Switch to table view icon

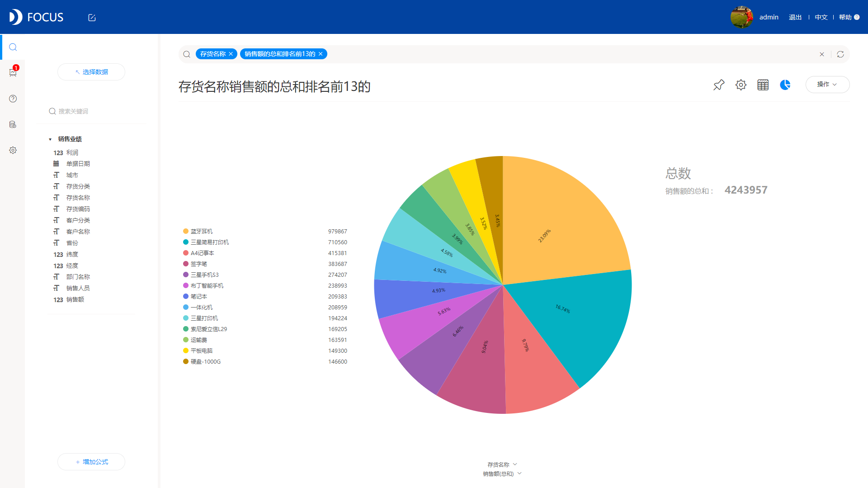(x=763, y=85)
